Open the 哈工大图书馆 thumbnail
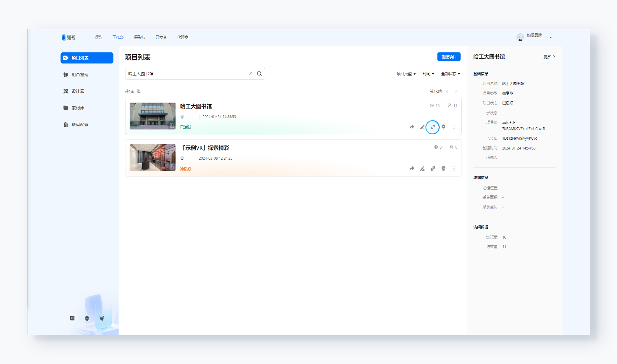This screenshot has width=617, height=364. (x=152, y=116)
